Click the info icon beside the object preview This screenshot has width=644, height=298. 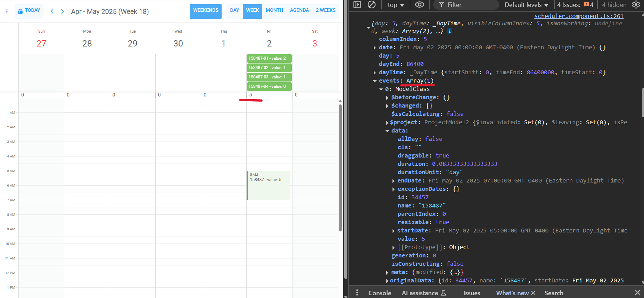click(x=449, y=31)
